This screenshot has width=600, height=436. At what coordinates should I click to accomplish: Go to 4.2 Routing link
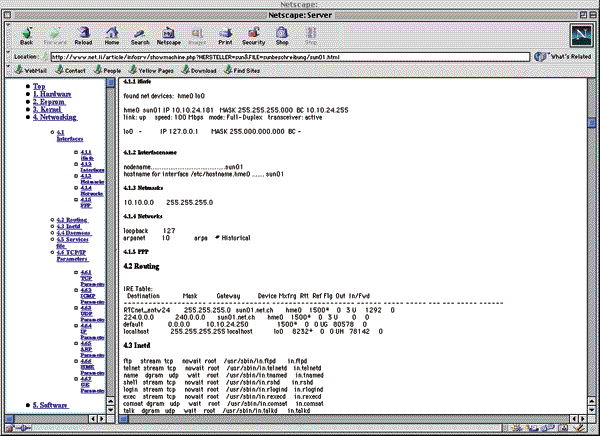coord(70,219)
